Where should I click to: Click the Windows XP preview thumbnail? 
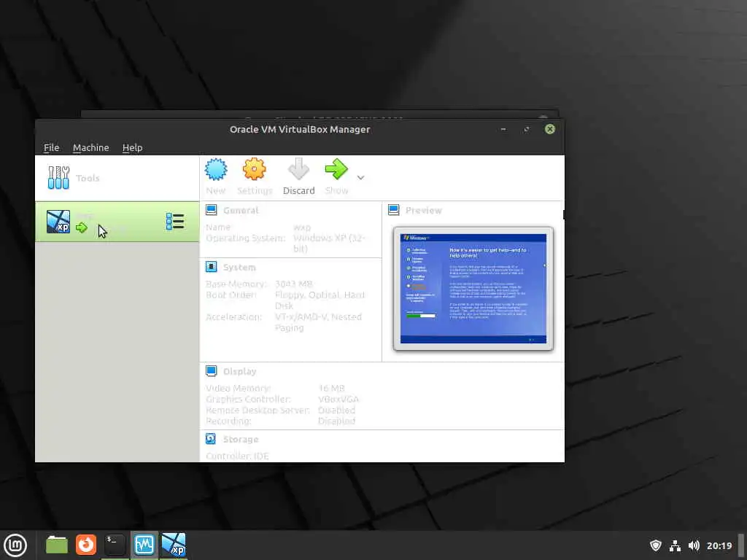(473, 289)
